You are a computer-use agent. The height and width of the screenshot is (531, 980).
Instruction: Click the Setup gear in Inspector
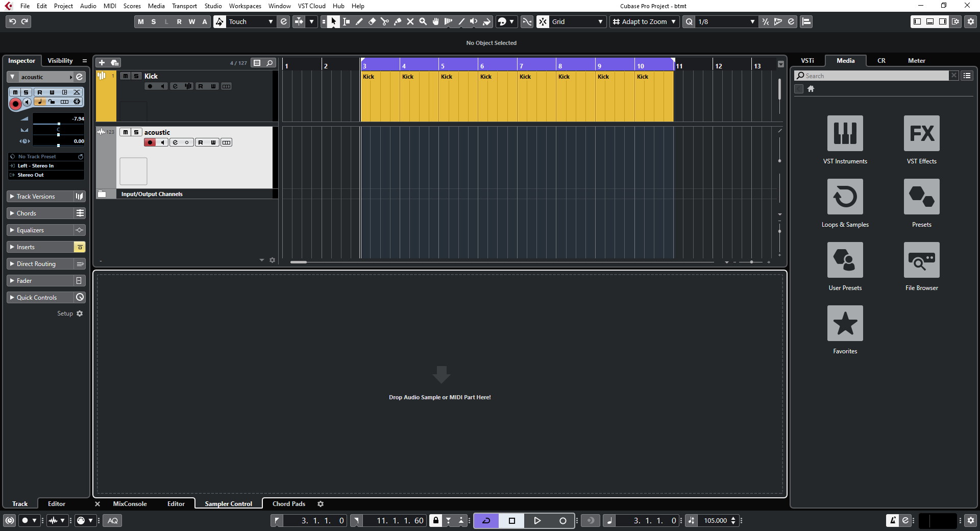80,313
